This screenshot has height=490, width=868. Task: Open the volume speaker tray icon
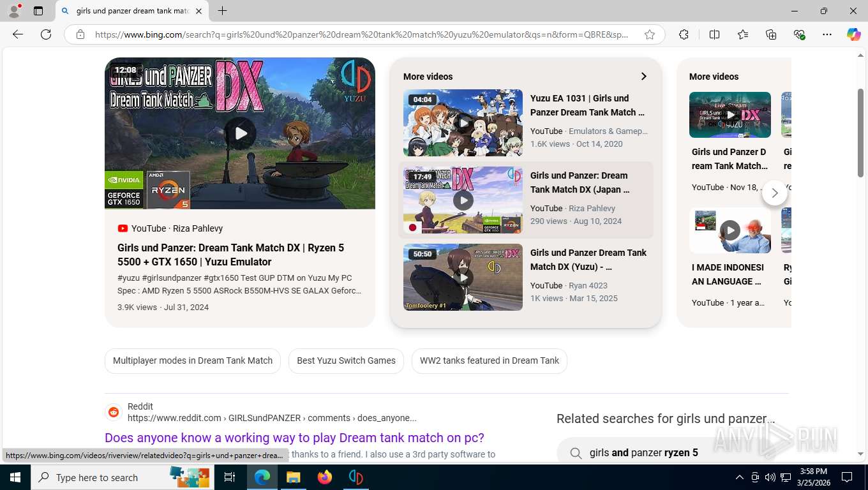(x=770, y=477)
